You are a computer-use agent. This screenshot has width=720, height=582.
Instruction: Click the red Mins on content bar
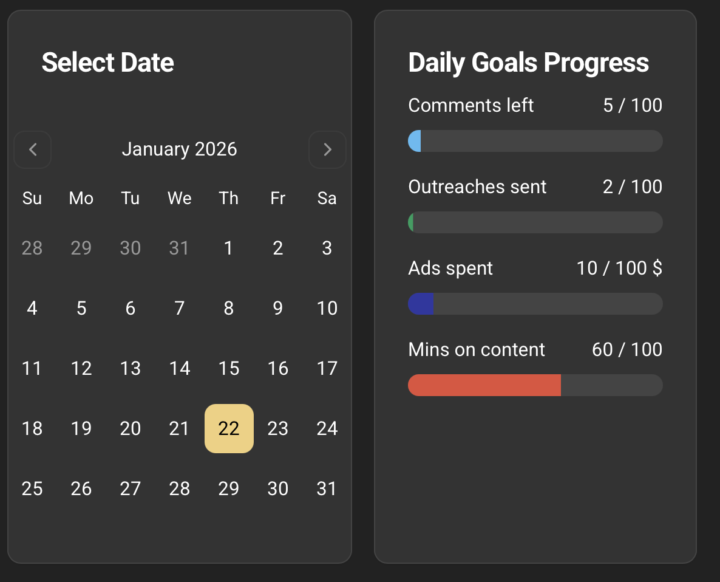pos(485,385)
